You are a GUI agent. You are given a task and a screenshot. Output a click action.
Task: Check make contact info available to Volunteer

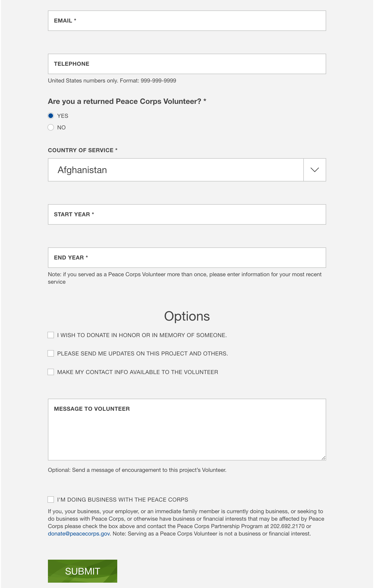point(51,372)
